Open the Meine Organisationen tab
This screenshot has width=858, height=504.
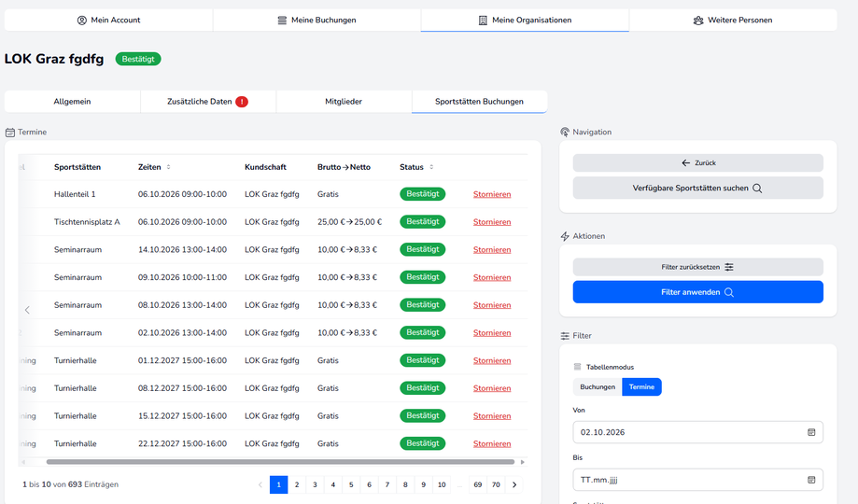click(525, 21)
